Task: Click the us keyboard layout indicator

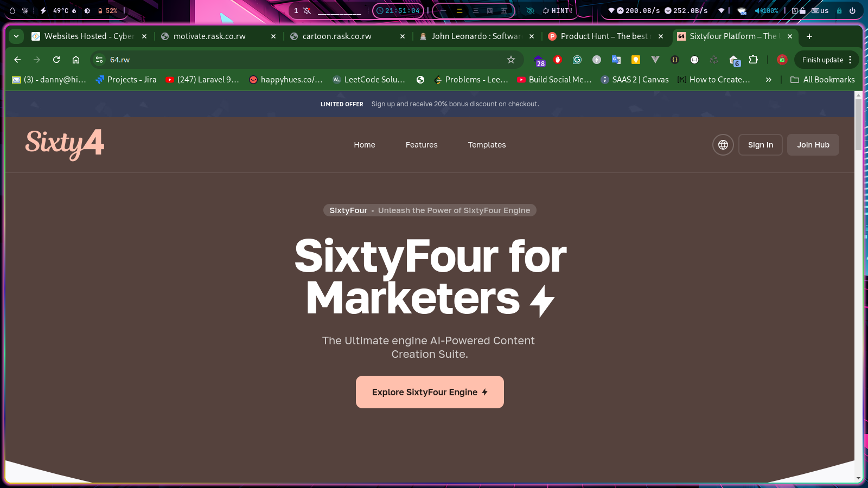Action: point(820,10)
